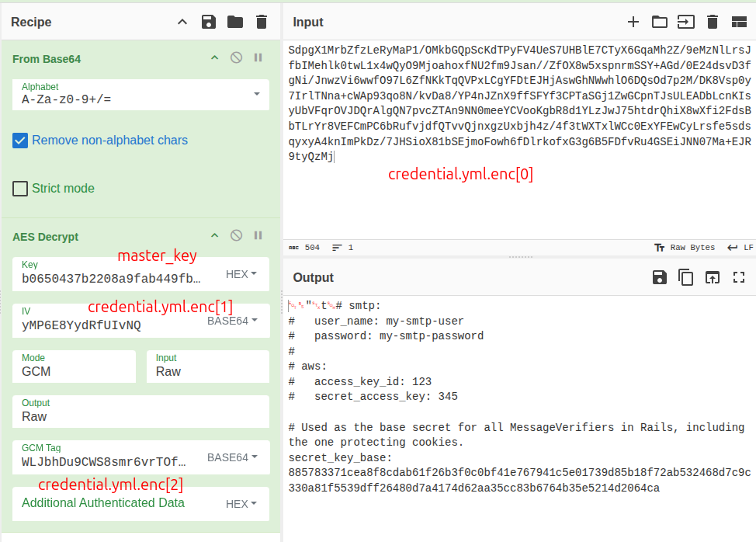Reset the pane layout icon
The image size is (756, 542).
[x=739, y=23]
